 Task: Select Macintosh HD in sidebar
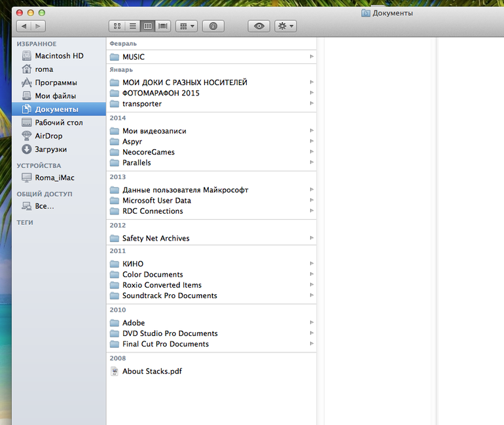tap(59, 56)
